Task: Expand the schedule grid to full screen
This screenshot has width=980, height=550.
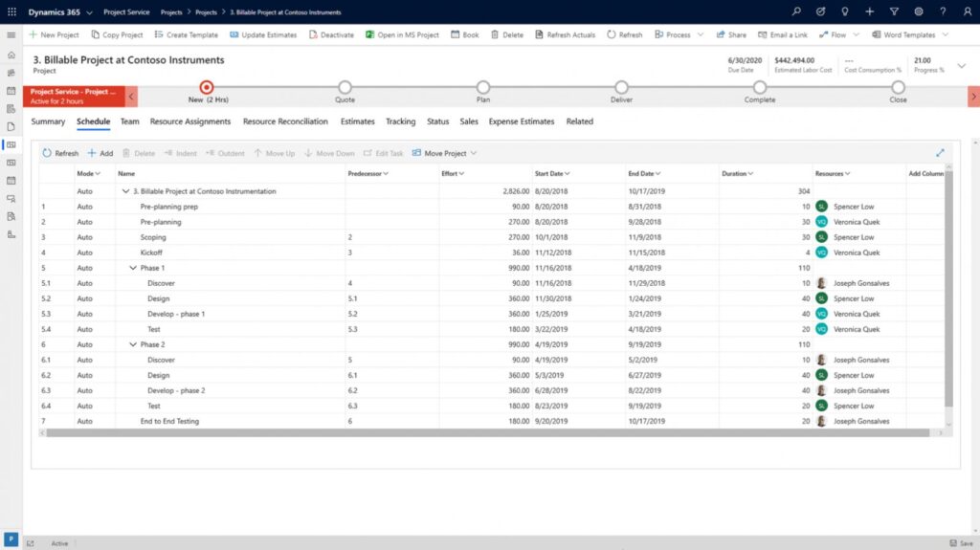Action: [940, 152]
